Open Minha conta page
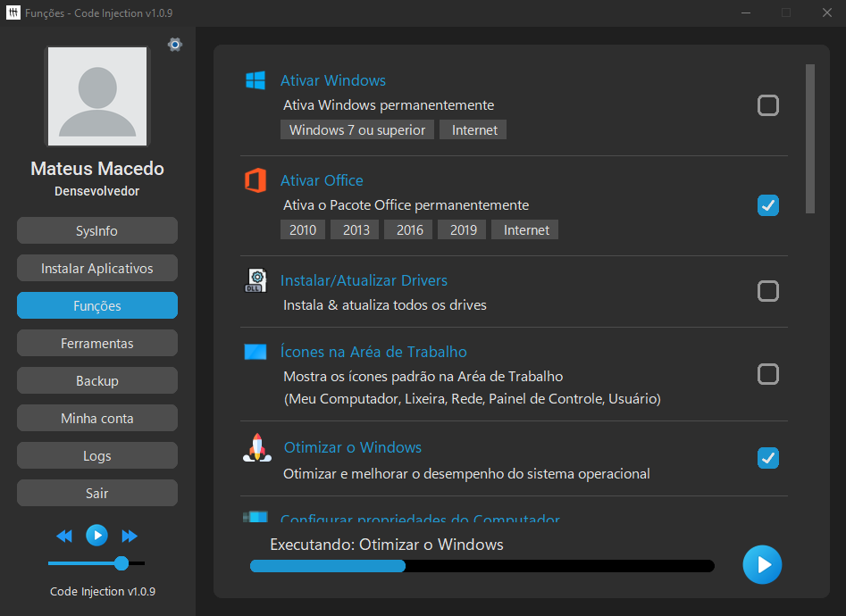Viewport: 846px width, 616px height. pyautogui.click(x=97, y=418)
